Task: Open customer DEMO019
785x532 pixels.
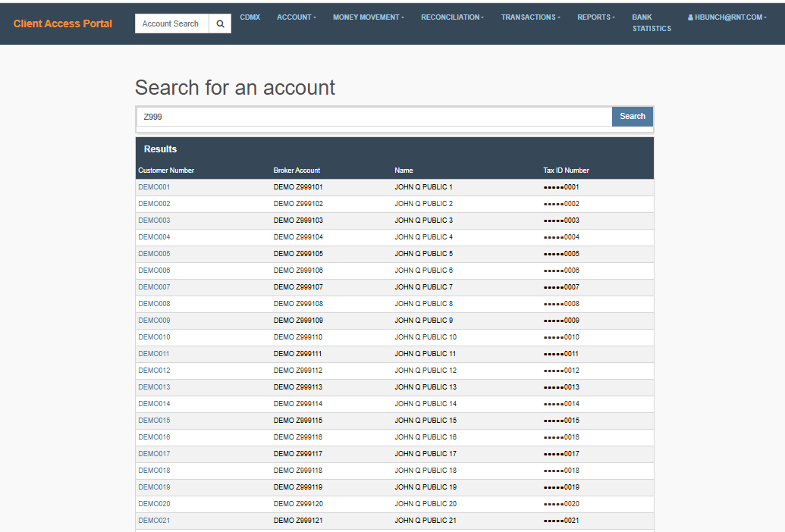Action: pos(154,487)
